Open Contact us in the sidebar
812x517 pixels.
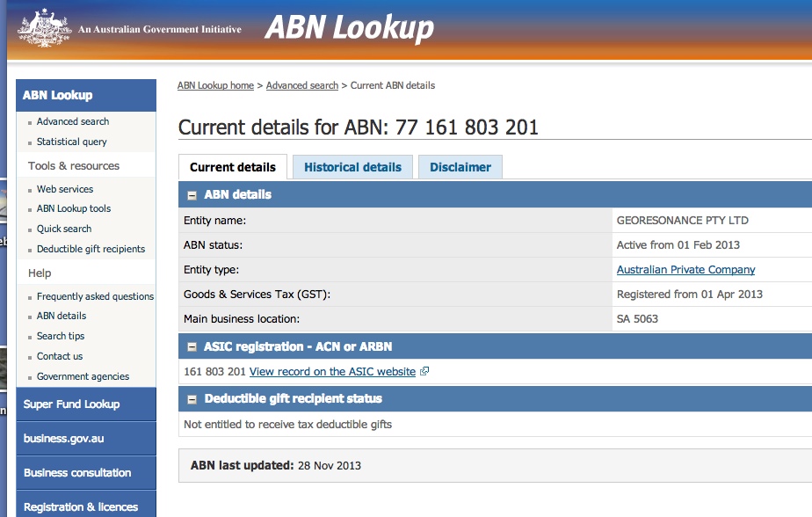pos(60,356)
